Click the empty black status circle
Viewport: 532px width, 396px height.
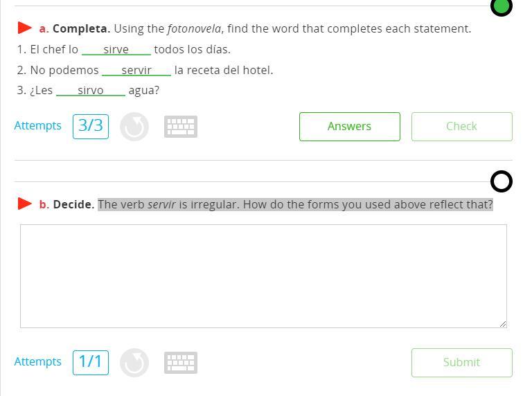[502, 181]
